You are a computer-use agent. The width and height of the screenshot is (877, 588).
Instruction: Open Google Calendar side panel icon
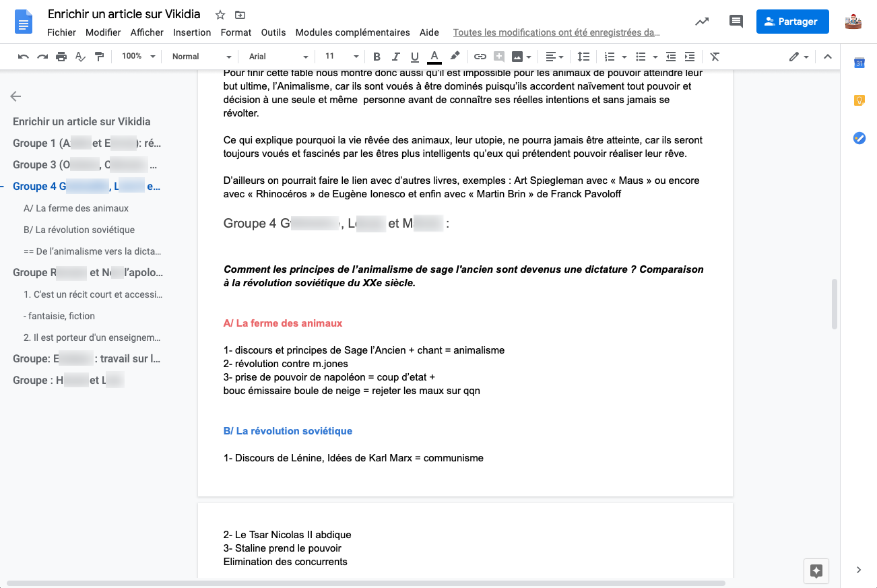pyautogui.click(x=859, y=63)
